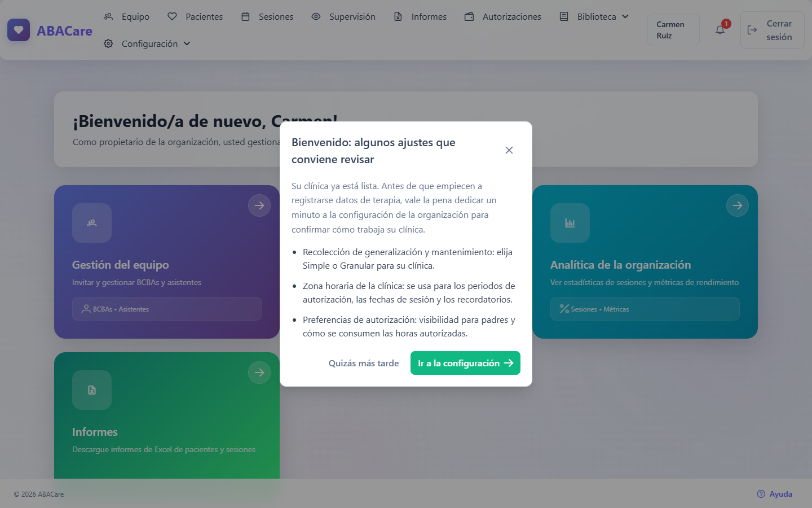
Task: Open the Gestión del equipo arrow
Action: tap(259, 205)
